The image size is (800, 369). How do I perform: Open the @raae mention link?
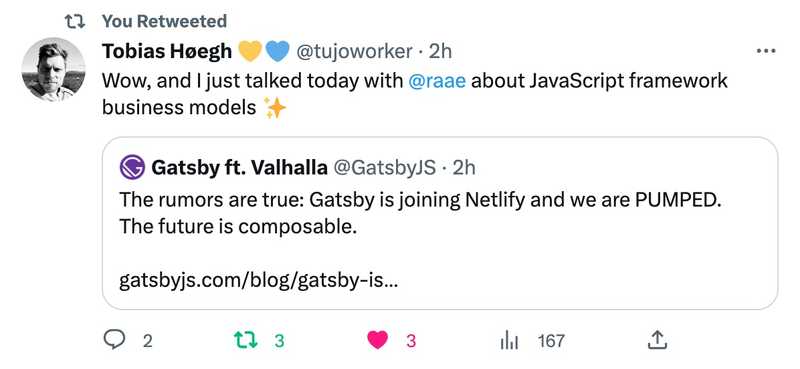(437, 81)
